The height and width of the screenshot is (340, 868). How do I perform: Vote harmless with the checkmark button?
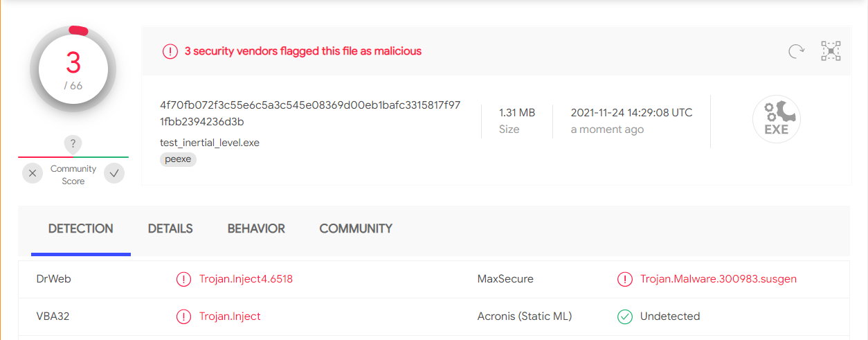click(114, 173)
